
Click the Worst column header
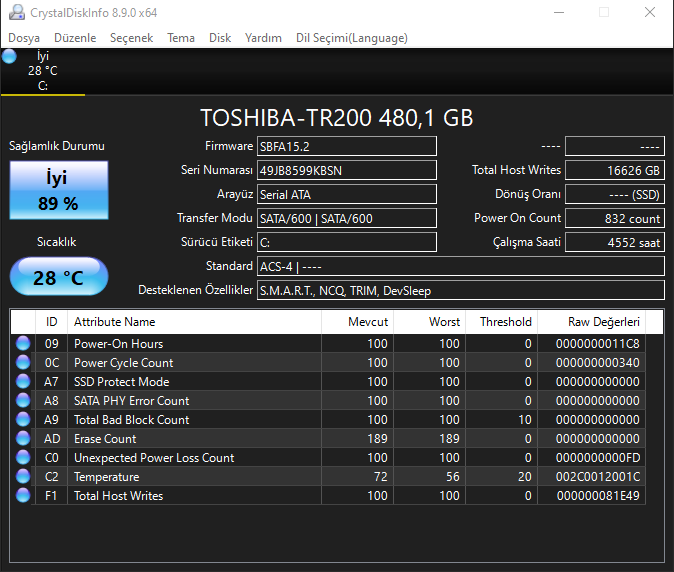click(x=429, y=322)
